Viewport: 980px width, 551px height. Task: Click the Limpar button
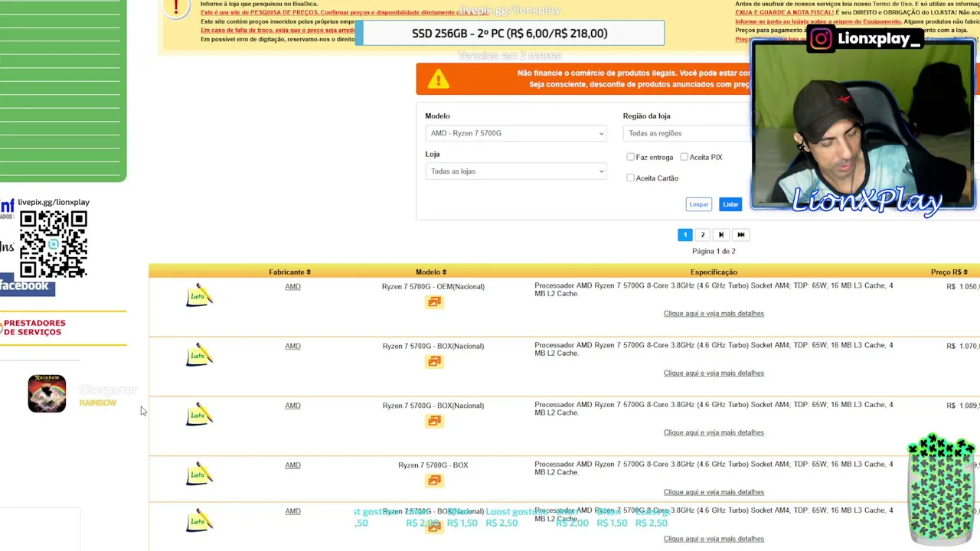698,204
